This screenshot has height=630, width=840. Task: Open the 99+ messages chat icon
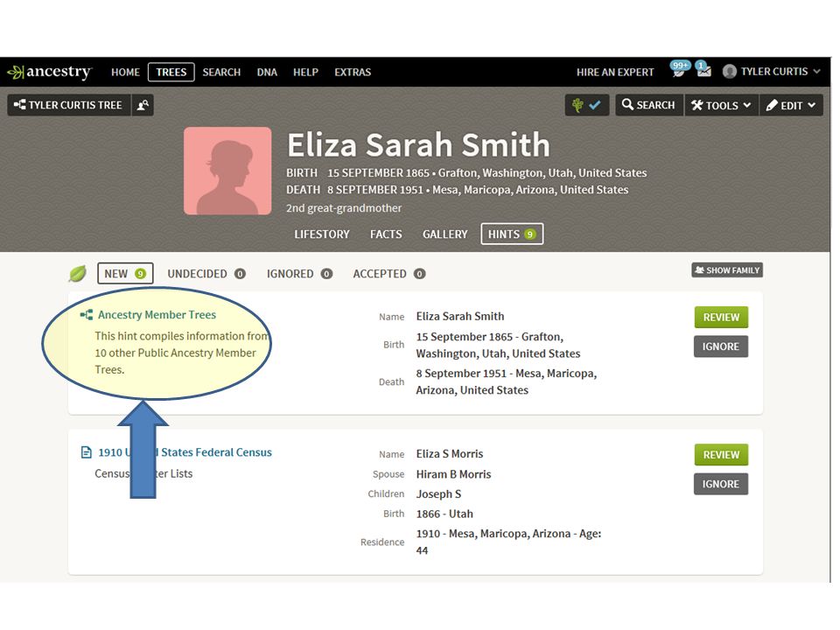pyautogui.click(x=679, y=70)
